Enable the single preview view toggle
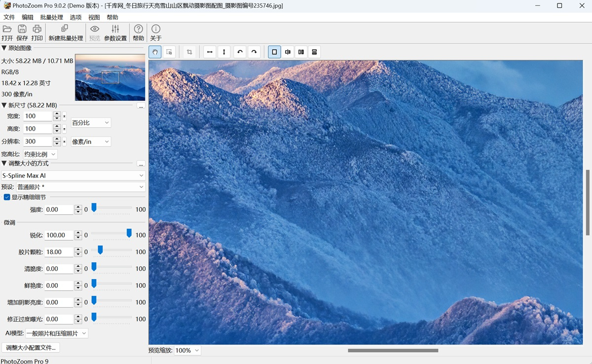The width and height of the screenshot is (592, 364). [274, 52]
